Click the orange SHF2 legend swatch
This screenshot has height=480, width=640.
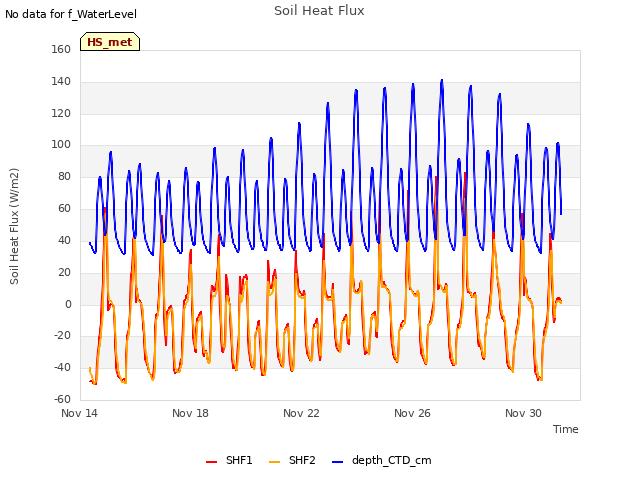click(274, 462)
